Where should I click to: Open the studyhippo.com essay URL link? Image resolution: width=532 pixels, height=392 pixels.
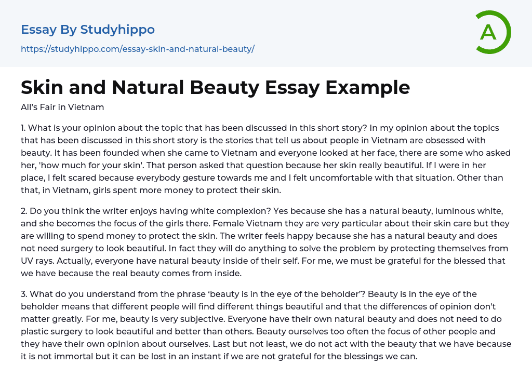point(137,49)
